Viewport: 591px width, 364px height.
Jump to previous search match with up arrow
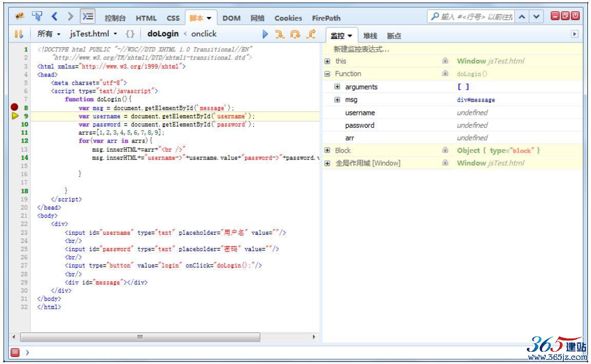click(522, 16)
